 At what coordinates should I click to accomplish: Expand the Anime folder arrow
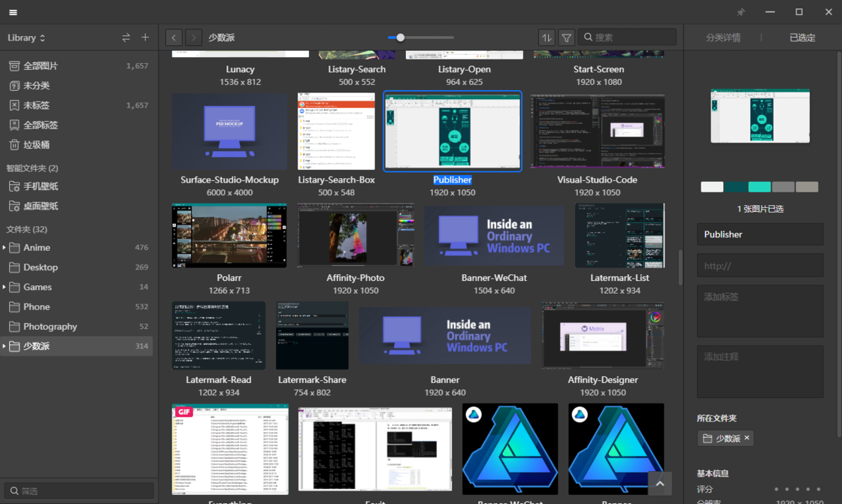click(5, 247)
